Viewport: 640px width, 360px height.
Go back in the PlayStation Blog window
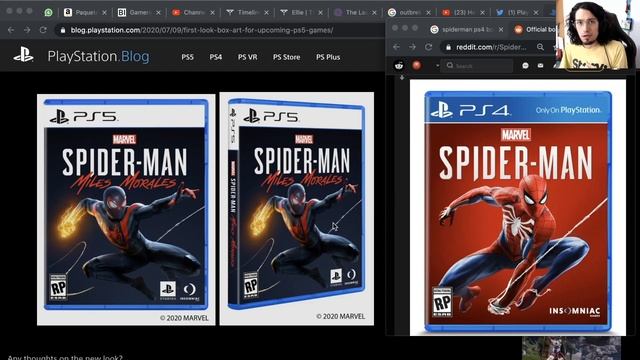click(x=11, y=30)
